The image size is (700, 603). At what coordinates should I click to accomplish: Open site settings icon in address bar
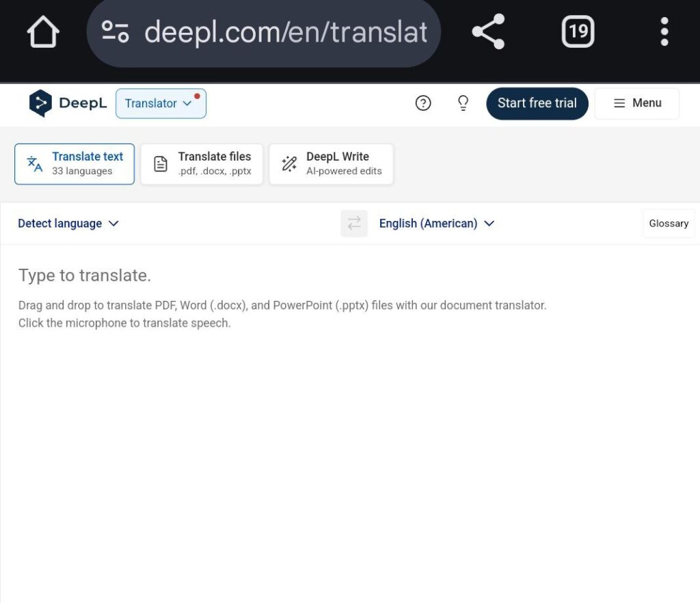[x=115, y=31]
